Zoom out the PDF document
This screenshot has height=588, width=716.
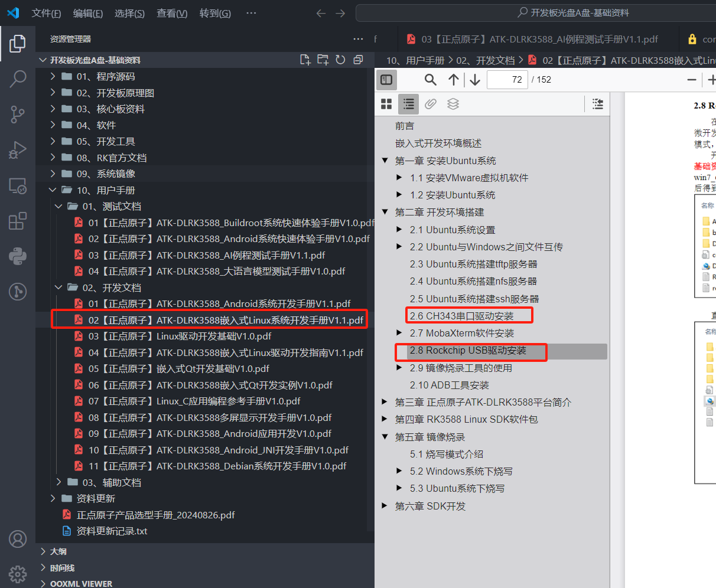pos(692,80)
